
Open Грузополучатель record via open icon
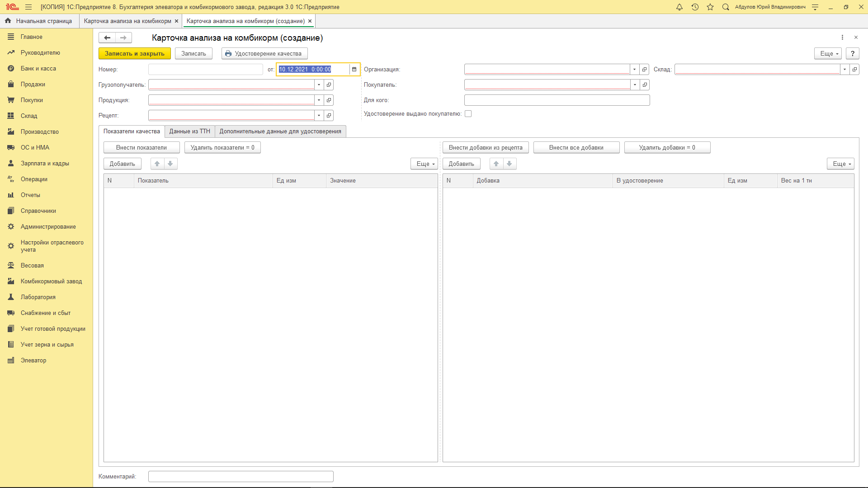[329, 84]
